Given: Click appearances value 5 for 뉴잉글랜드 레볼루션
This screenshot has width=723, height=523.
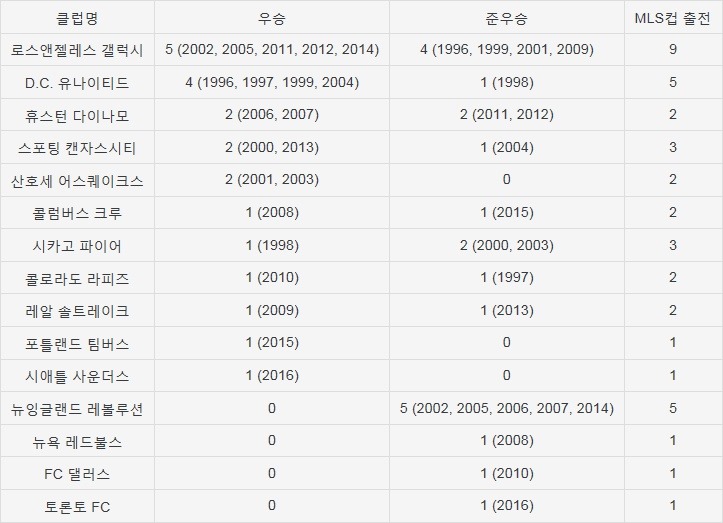Looking at the screenshot, I should [x=672, y=408].
